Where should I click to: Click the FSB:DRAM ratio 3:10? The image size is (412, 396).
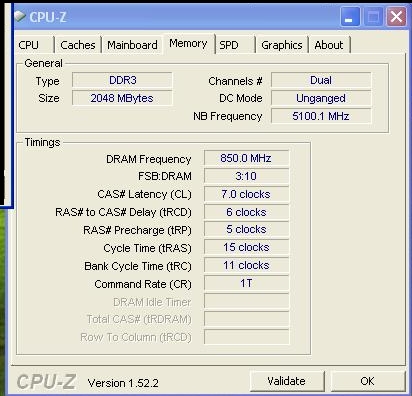point(246,176)
